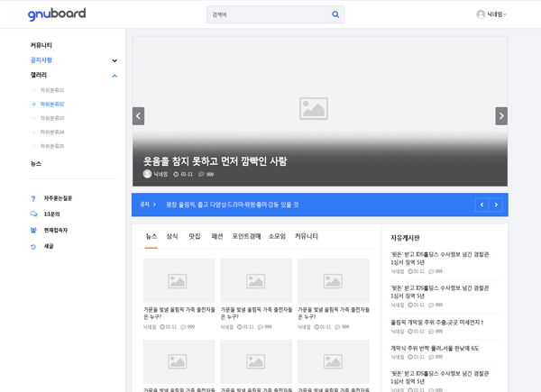
Task: Go to previous banner slide
Action: point(138,116)
